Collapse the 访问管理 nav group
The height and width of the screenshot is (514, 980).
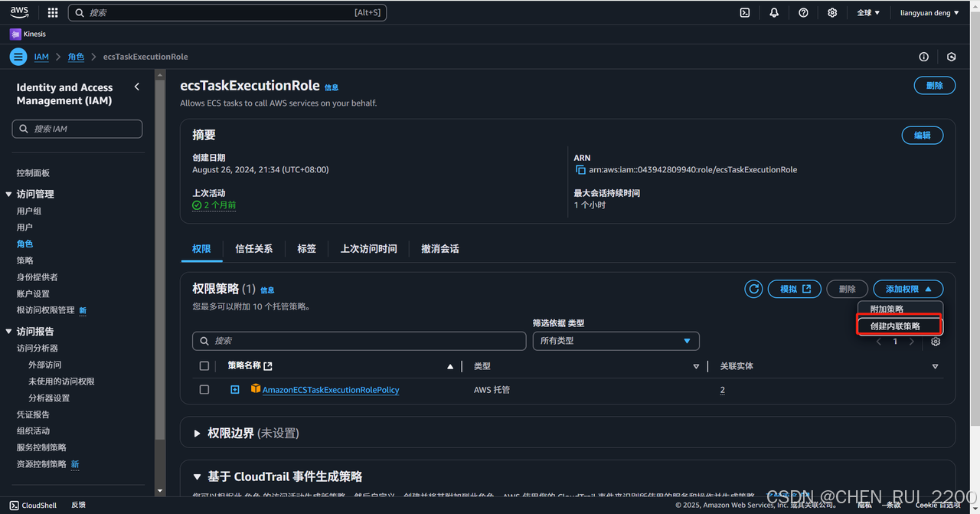(9, 195)
